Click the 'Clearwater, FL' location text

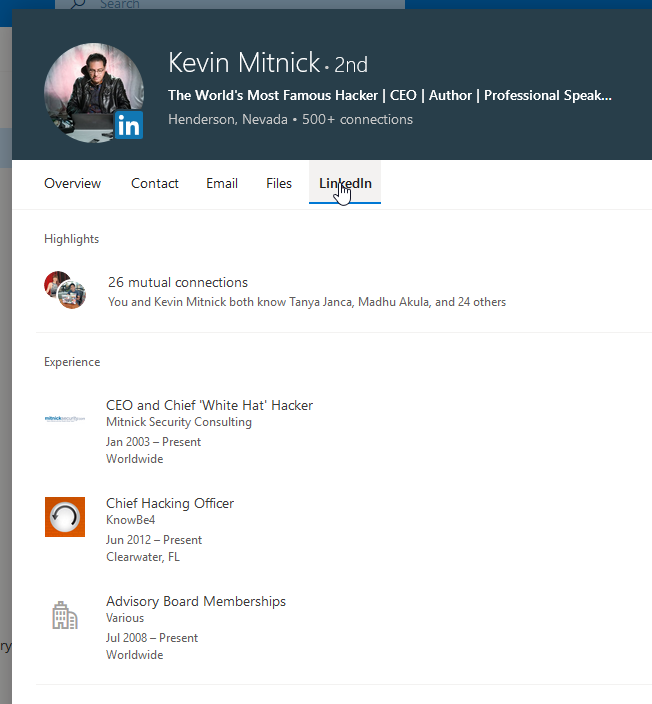(x=143, y=557)
